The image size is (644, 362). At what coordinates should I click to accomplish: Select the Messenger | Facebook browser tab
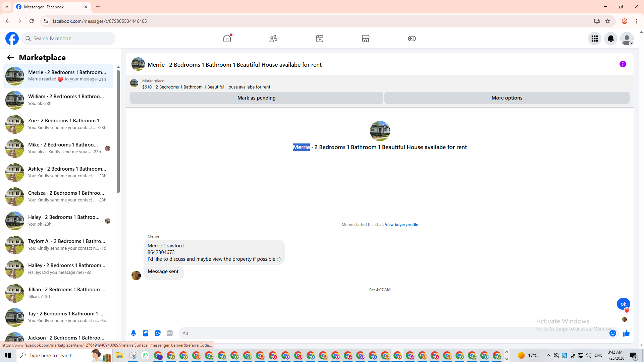[x=52, y=7]
